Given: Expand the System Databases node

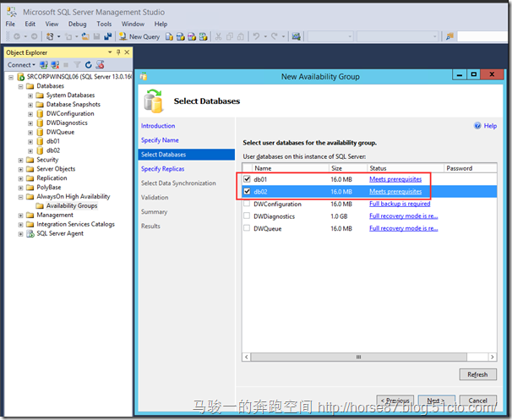Looking at the screenshot, I should click(30, 95).
